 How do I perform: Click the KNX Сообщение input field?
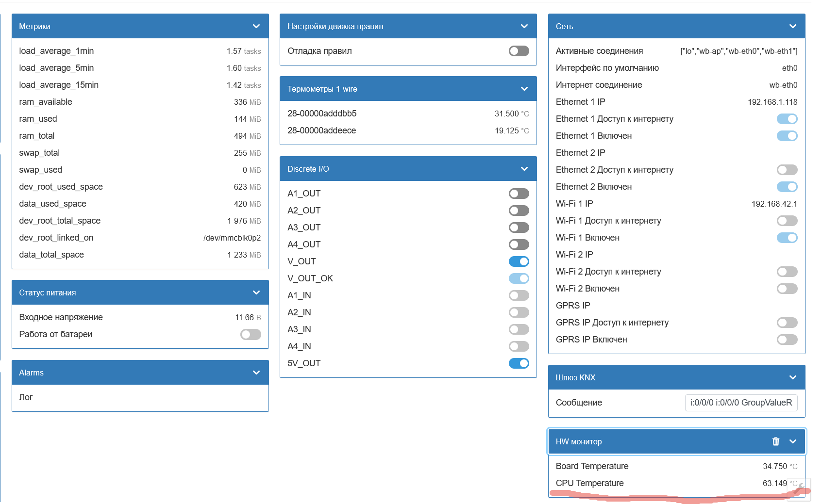pos(740,403)
